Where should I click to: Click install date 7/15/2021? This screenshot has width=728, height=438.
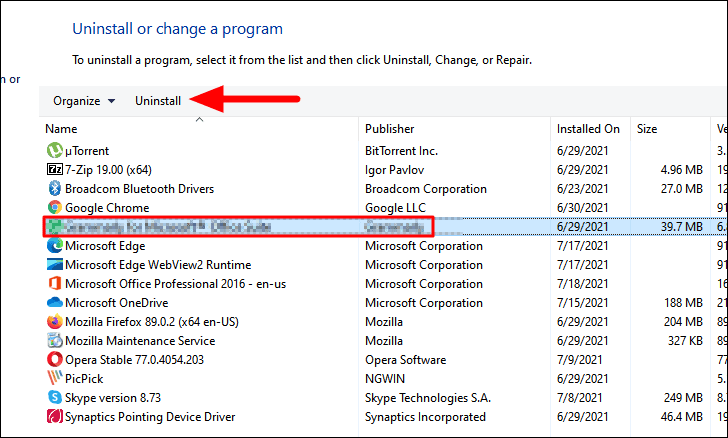(582, 303)
